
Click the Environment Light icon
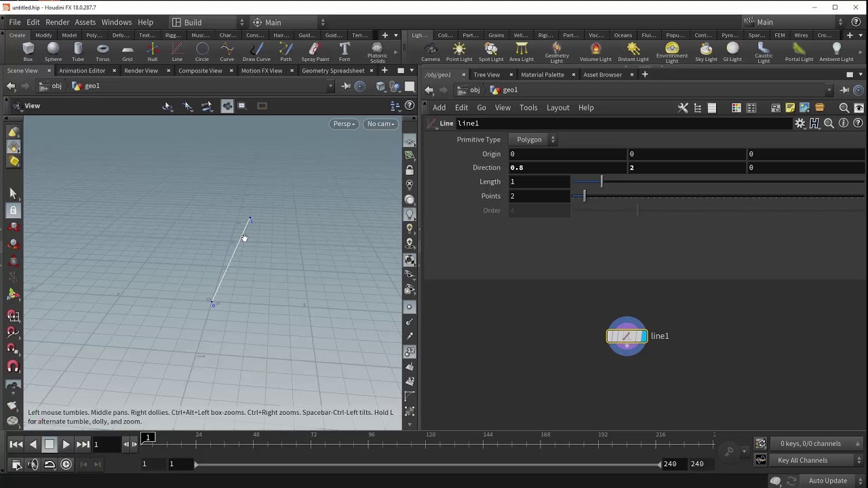[671, 52]
